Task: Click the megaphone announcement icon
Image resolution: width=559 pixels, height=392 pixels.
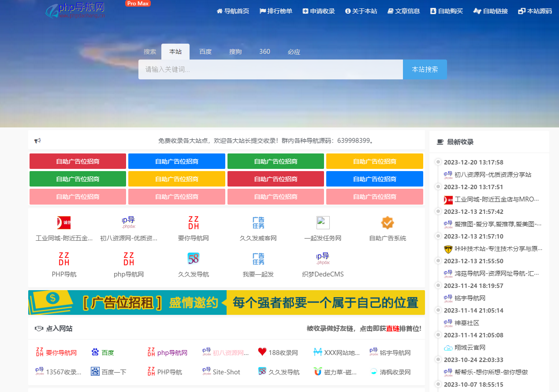Action: tap(37, 141)
